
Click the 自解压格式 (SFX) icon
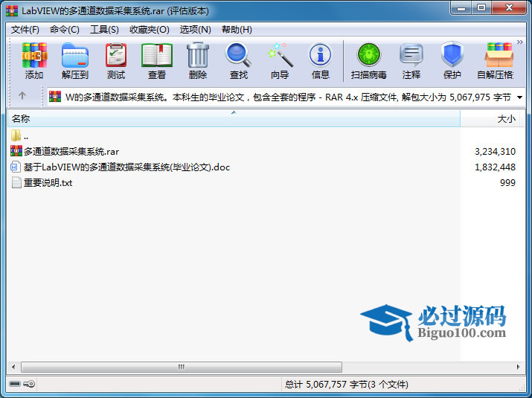(496, 60)
